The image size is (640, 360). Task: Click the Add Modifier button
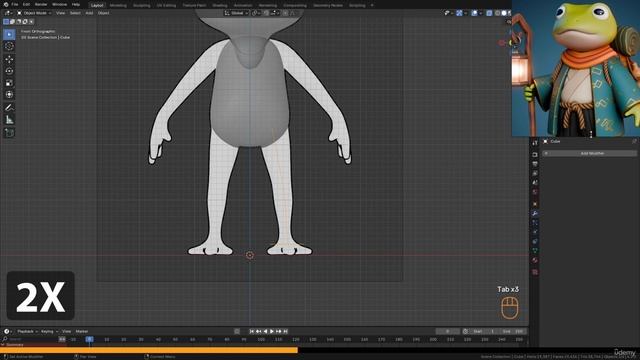pyautogui.click(x=589, y=153)
